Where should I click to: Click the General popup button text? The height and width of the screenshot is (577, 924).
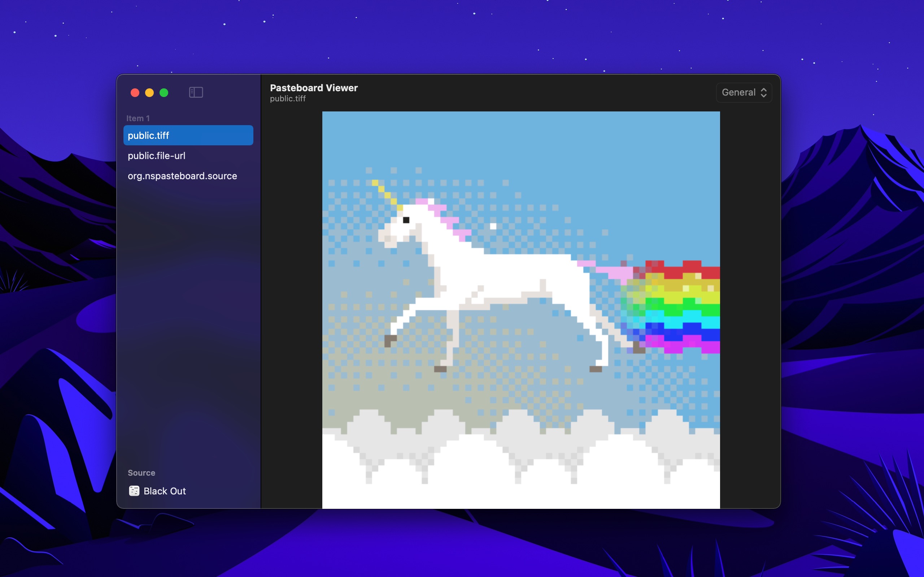(738, 92)
